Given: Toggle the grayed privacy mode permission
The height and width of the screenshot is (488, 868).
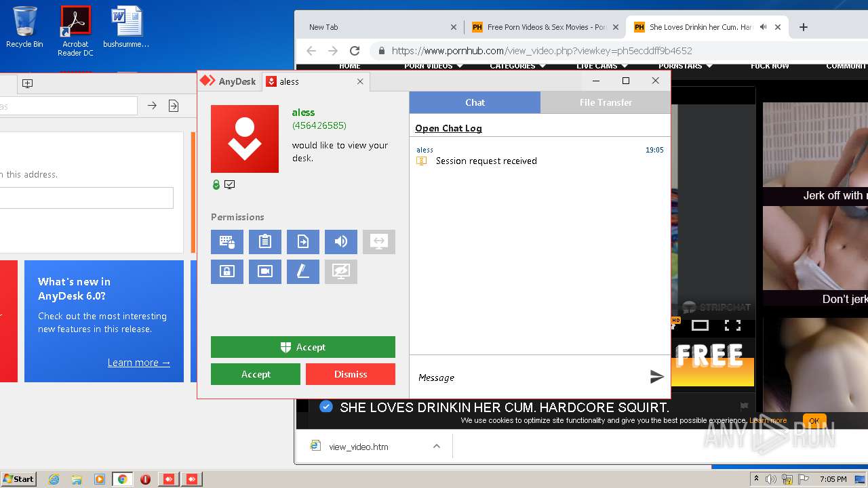Looking at the screenshot, I should coord(341,272).
